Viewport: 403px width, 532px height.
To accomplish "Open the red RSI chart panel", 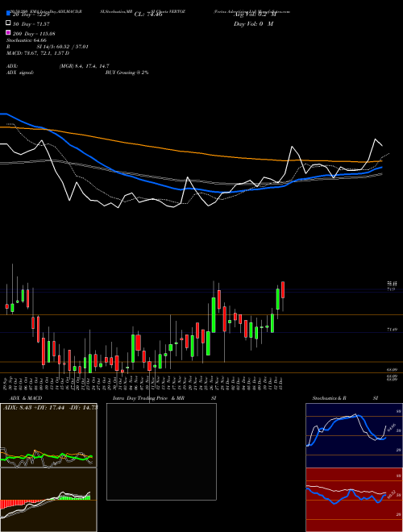I will (x=354, y=500).
